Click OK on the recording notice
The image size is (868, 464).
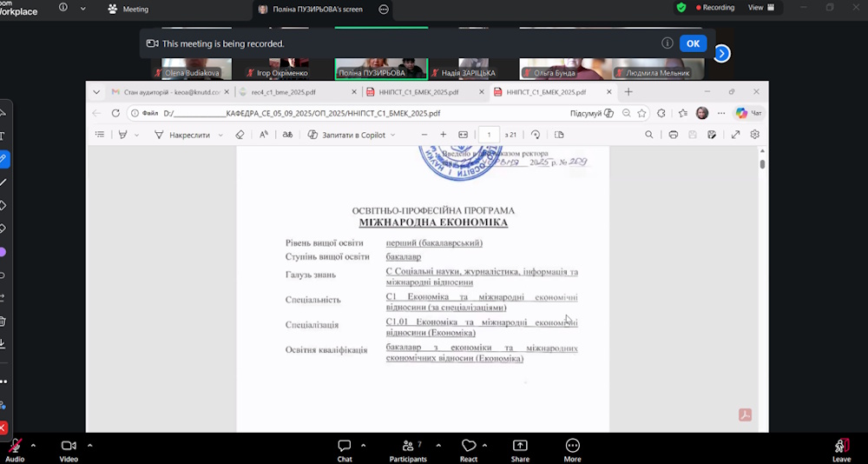click(693, 43)
